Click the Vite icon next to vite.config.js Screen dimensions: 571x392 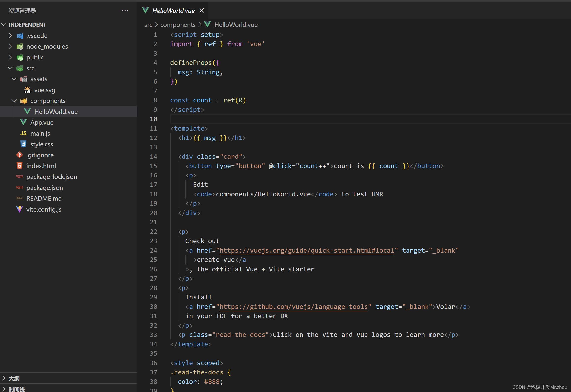click(x=20, y=209)
